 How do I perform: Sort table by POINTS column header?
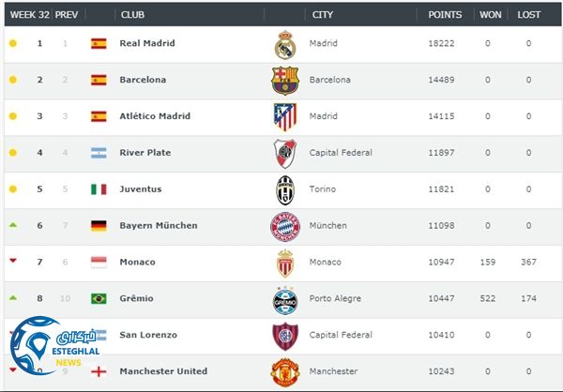click(445, 15)
